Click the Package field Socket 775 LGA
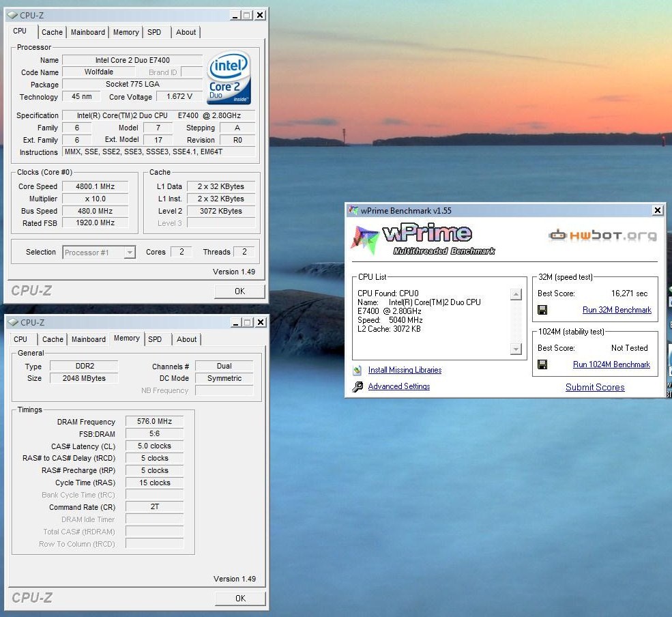 [132, 84]
